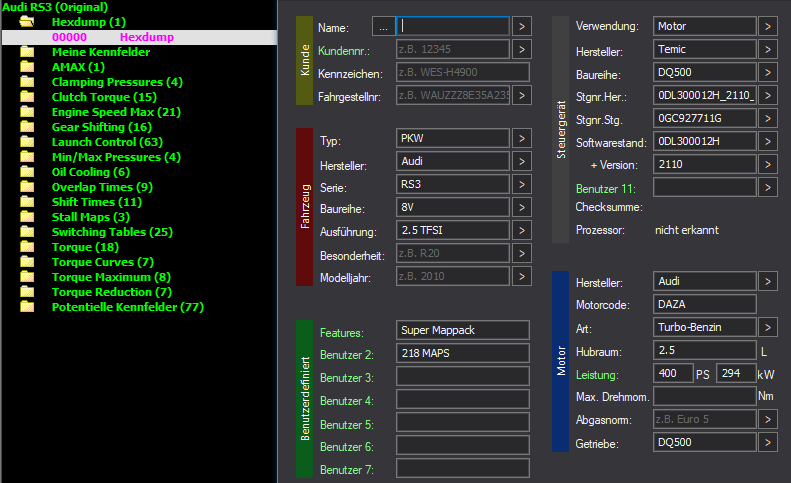The image size is (791, 483).
Task: Open the arrow list next to Art Turbo-Benzin
Action: [x=767, y=328]
